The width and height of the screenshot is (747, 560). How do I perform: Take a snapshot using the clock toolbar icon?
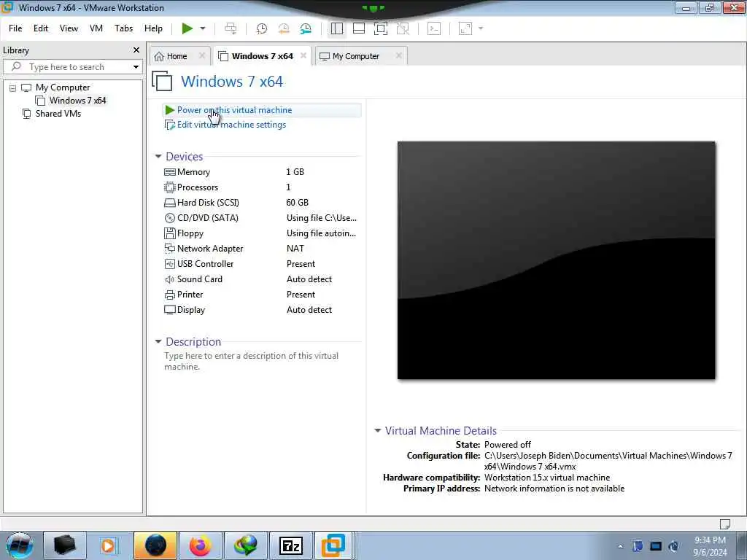[262, 28]
